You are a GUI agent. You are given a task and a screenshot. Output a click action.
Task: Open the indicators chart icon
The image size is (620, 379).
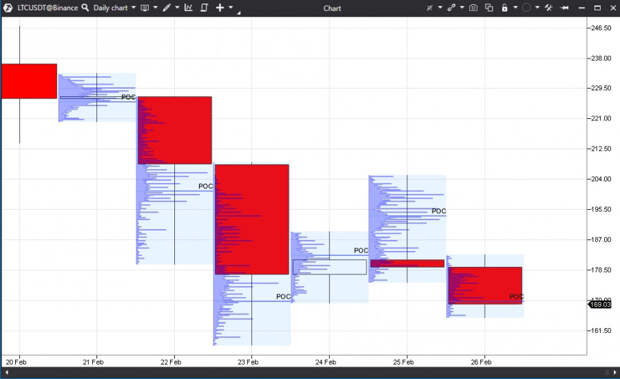pos(188,8)
